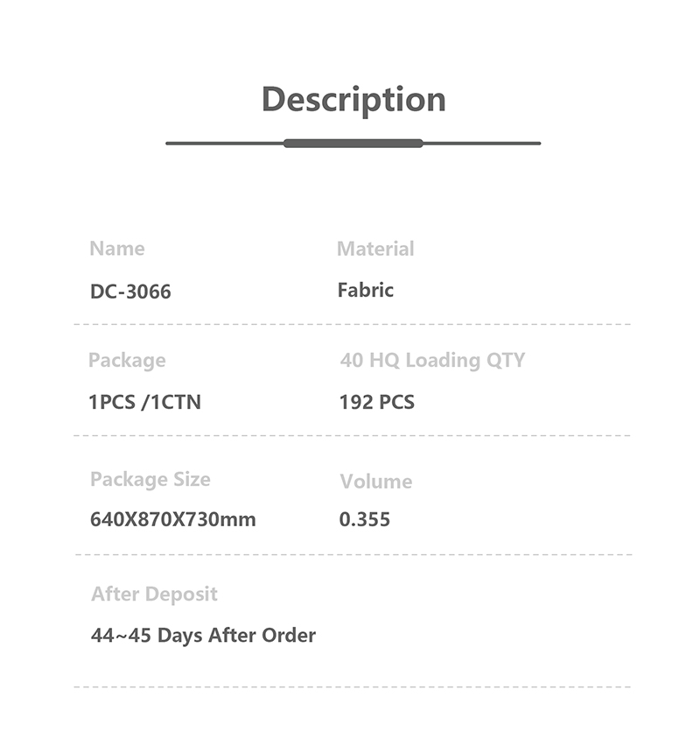Select the 640X870X730mm dimensions value
This screenshot has width=700, height=753.
tap(173, 519)
